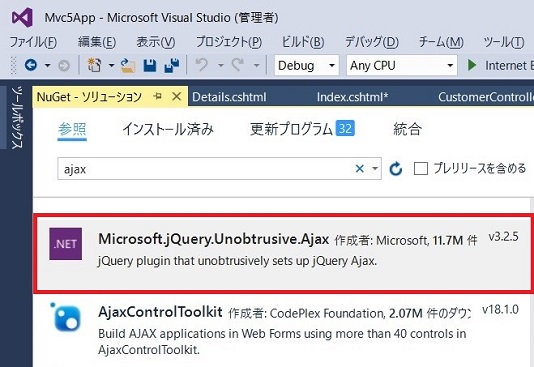Switch to the Details.cshtml tab
Viewport: 534px width, 367px height.
point(229,97)
